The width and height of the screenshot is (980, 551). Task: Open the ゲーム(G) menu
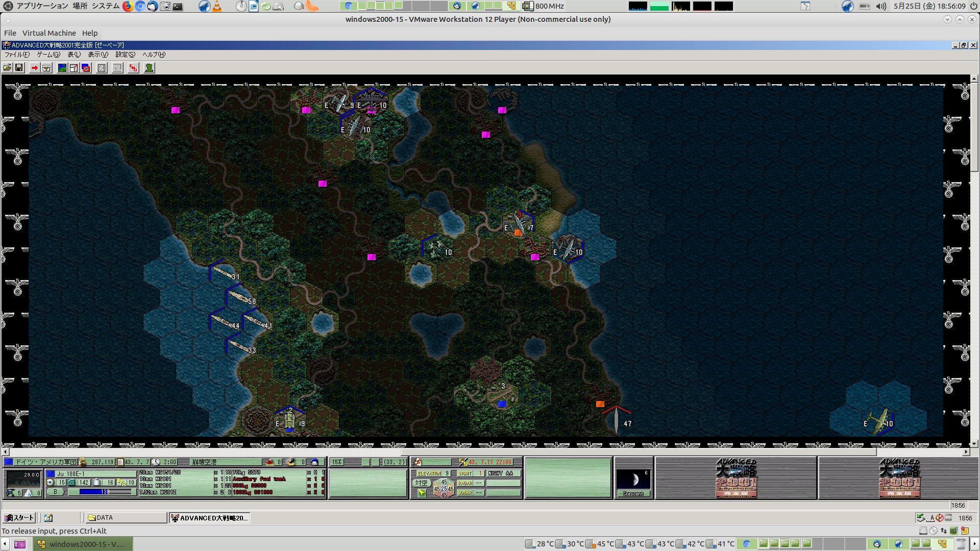coord(48,55)
